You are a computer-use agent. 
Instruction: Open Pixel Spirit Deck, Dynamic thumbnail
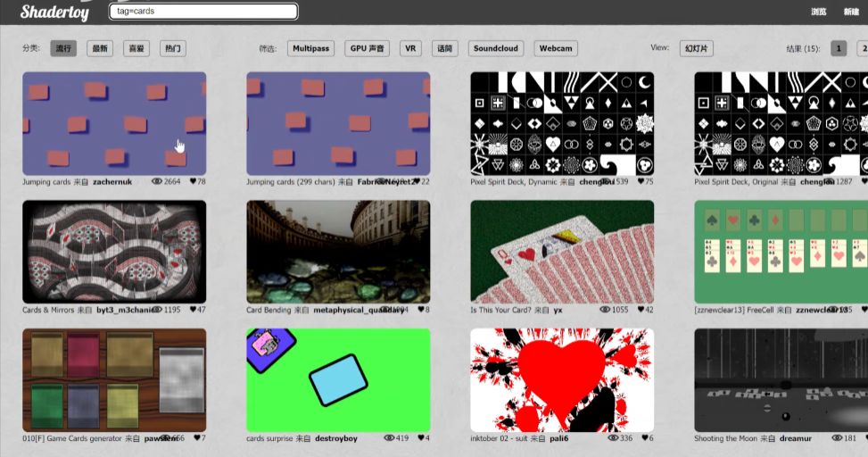(x=562, y=123)
